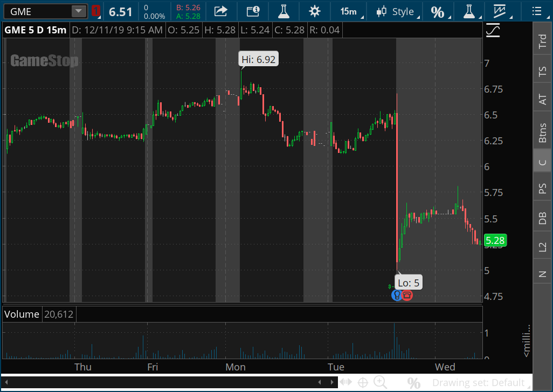Click the Mon date axis label
553x392 pixels.
tap(236, 367)
